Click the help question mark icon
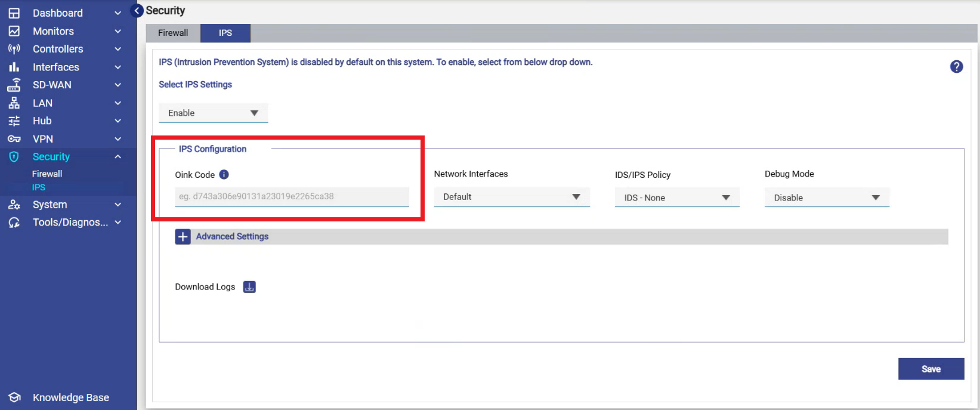Viewport: 980px width, 410px height. click(956, 67)
